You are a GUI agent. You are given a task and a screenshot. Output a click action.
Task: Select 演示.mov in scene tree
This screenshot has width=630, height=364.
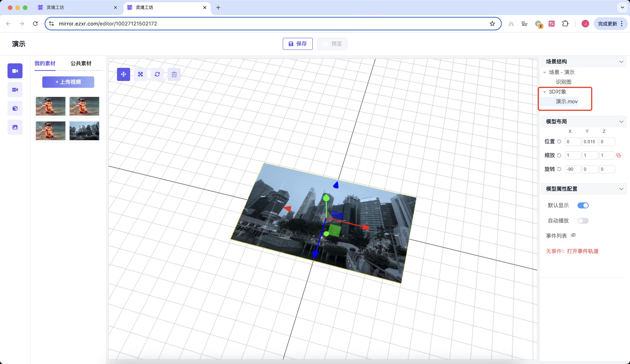(x=566, y=102)
